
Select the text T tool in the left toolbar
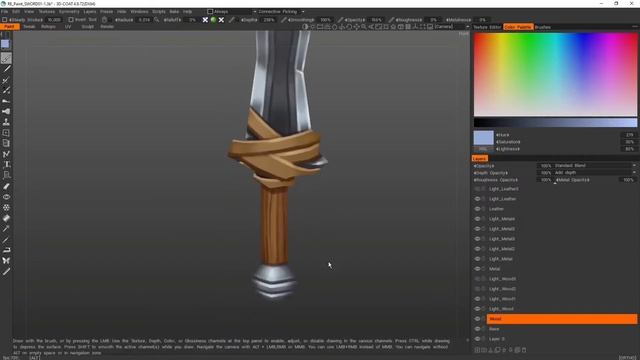(x=6, y=164)
